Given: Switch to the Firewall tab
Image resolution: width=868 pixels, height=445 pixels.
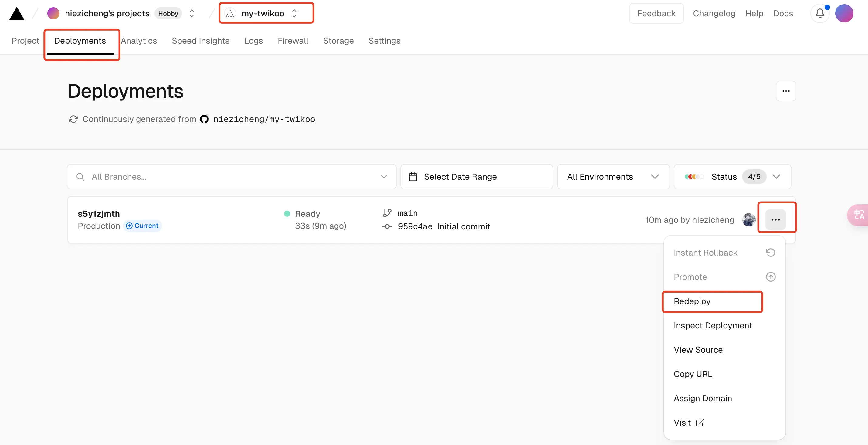Looking at the screenshot, I should [293, 41].
